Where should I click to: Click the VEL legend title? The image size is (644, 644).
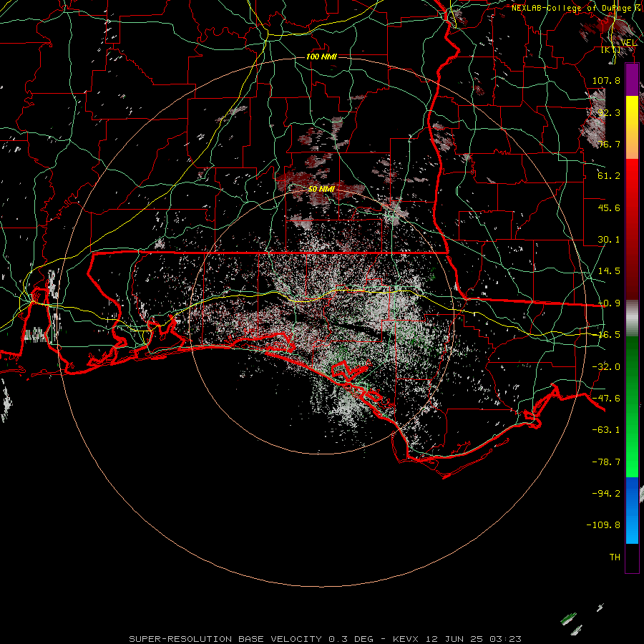tap(629, 43)
